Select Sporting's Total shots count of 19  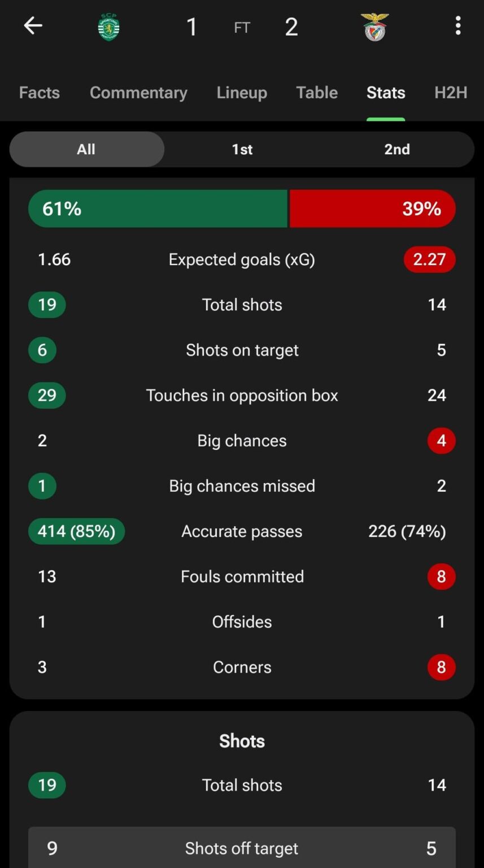tap(46, 305)
